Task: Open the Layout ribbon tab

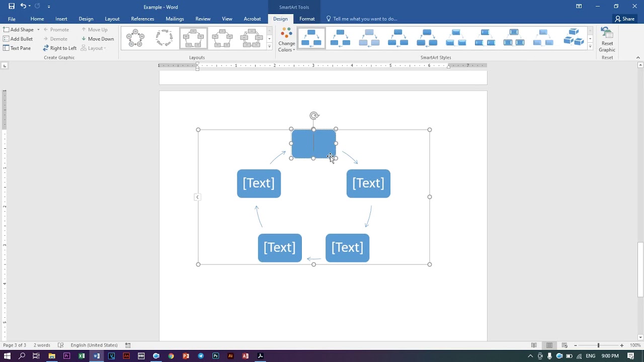Action: 112,19
